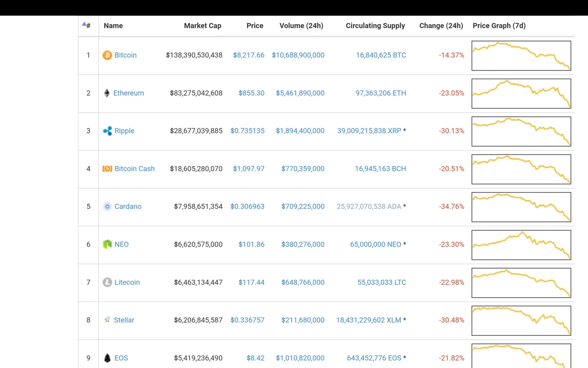Click the Ripple logo icon

point(107,131)
